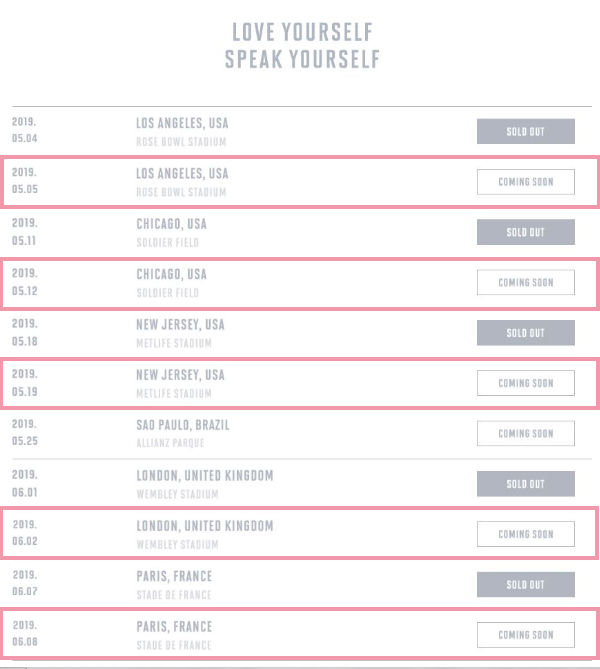Image resolution: width=600 pixels, height=669 pixels.
Task: Open the Sao Paulo, Brazil city link
Action: (182, 425)
